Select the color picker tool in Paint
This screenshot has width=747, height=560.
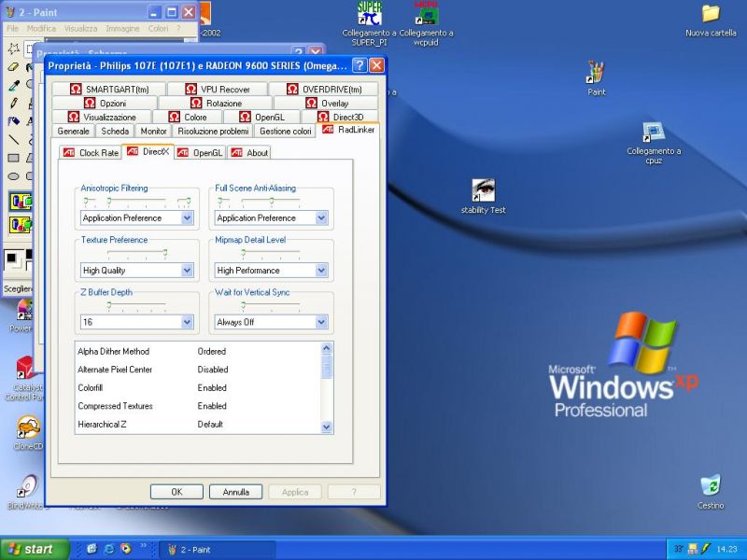tap(13, 85)
